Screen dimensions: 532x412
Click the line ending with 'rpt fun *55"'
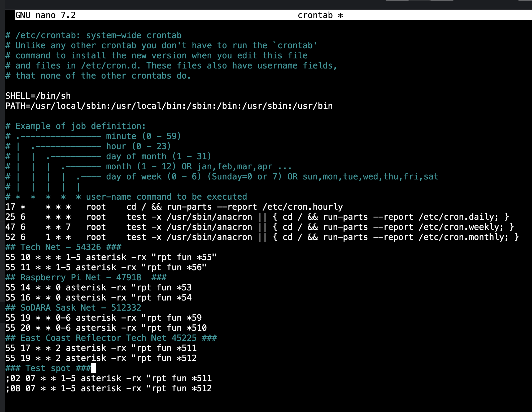pos(111,257)
